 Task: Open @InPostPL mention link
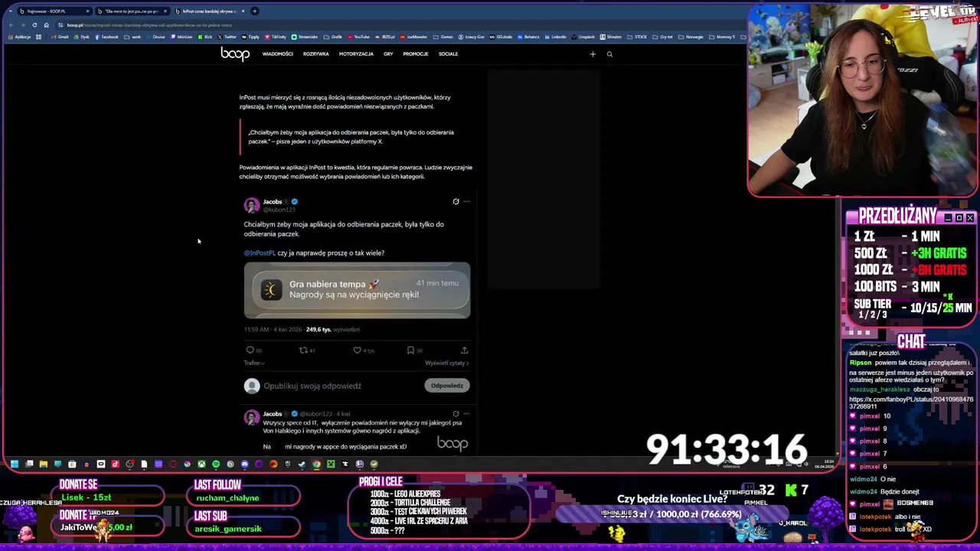[260, 253]
